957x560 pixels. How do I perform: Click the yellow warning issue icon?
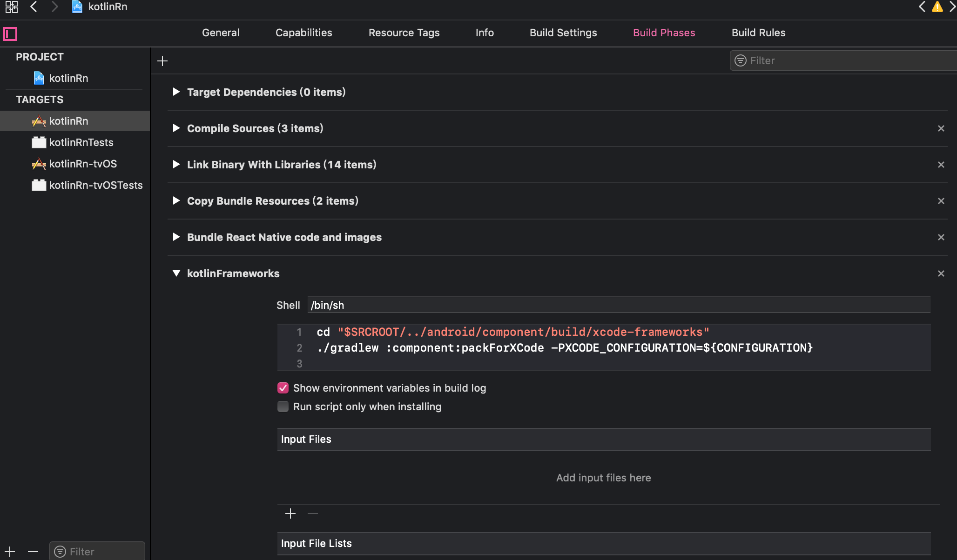pyautogui.click(x=937, y=7)
